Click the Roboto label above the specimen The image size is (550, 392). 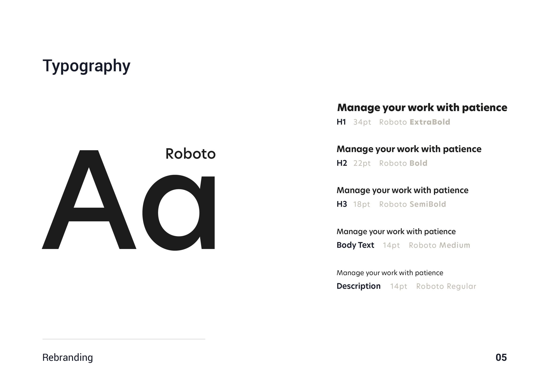(x=190, y=154)
